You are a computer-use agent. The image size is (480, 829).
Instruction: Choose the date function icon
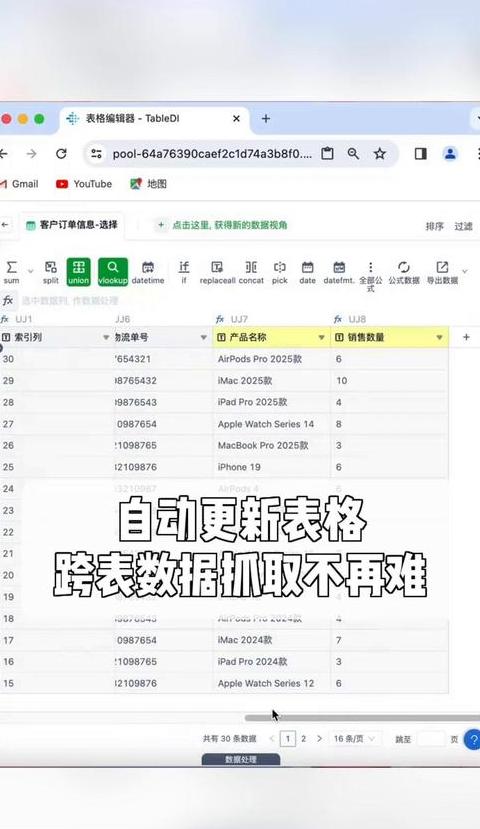[307, 272]
